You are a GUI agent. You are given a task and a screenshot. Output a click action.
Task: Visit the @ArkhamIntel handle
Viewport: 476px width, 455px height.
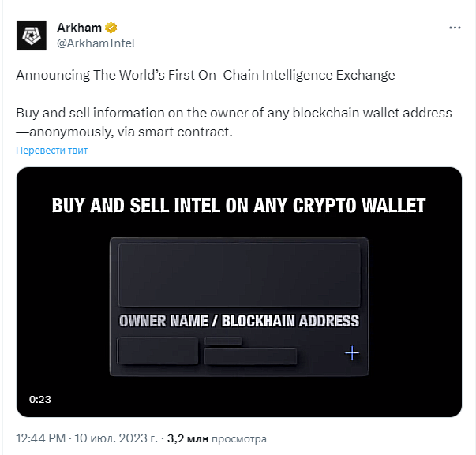click(x=96, y=43)
